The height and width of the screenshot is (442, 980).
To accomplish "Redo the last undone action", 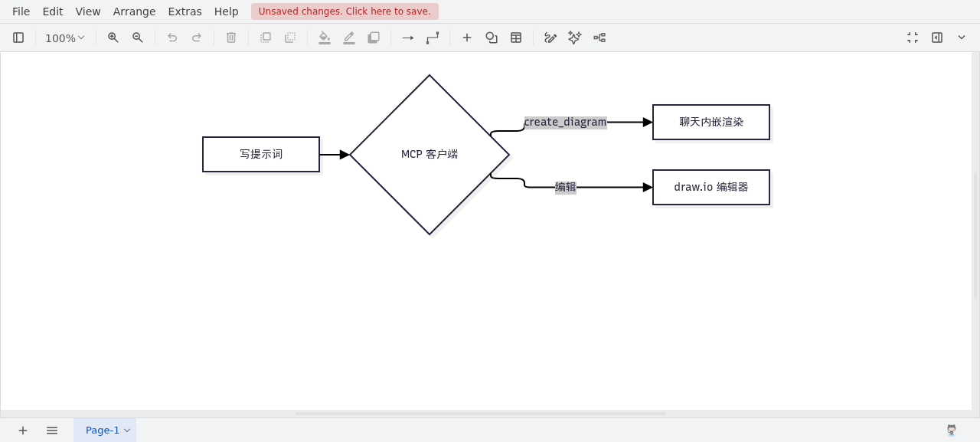I will (197, 38).
